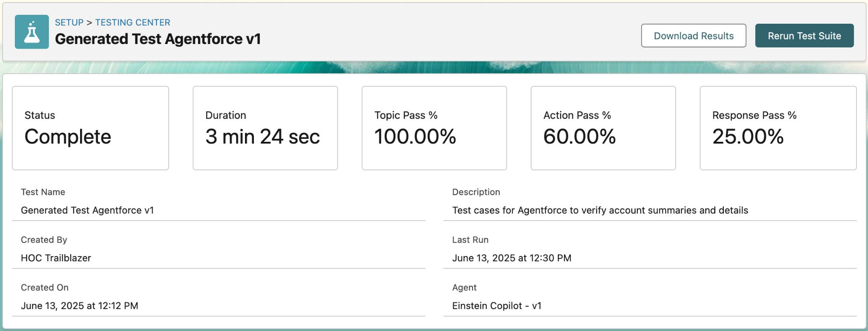The image size is (868, 331).
Task: Select the Agent value Einstein Copilot - v1
Action: (497, 306)
